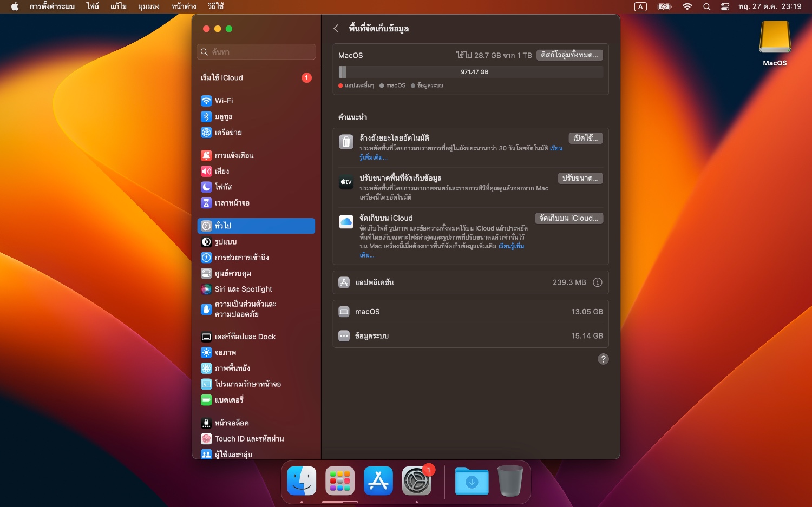
Task: Click the ค้นหา search field
Action: (256, 52)
